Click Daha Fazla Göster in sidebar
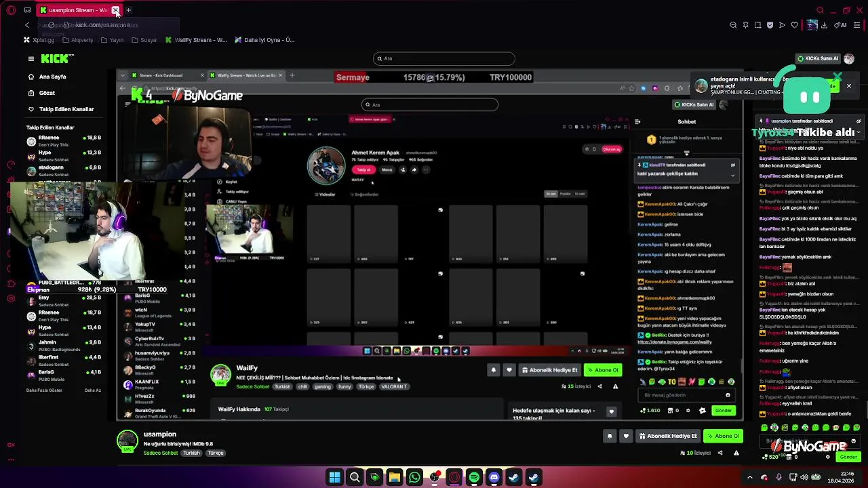Screen dimensions: 868x488 (x=44, y=390)
